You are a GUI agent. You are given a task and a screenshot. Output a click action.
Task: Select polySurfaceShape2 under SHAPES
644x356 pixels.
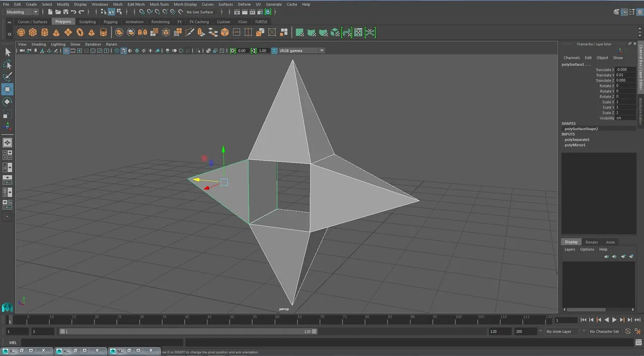click(581, 129)
